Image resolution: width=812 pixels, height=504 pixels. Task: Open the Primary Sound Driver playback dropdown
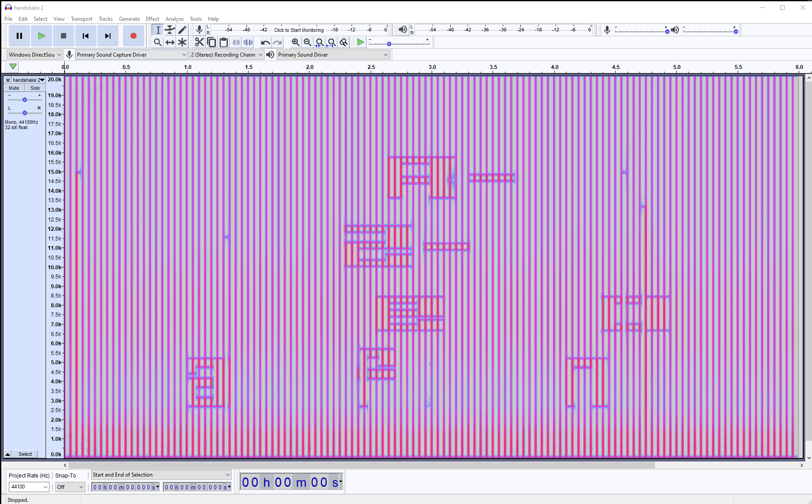click(333, 54)
